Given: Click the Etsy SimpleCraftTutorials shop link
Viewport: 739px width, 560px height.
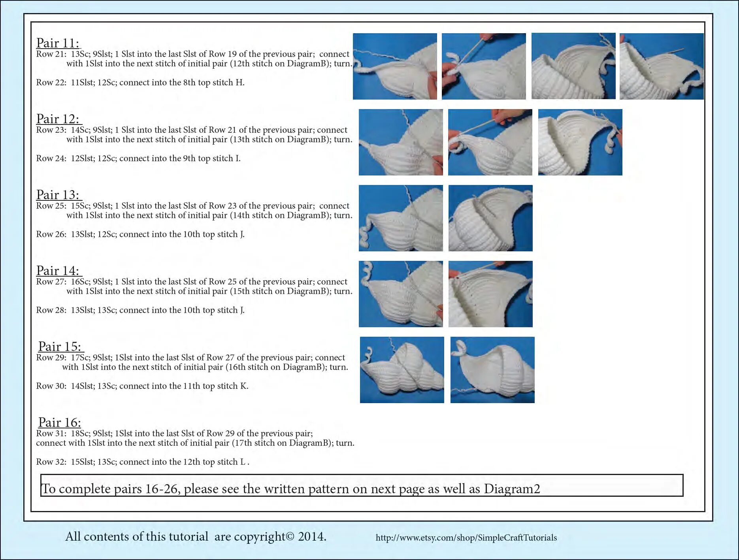Looking at the screenshot, I should pyautogui.click(x=466, y=537).
